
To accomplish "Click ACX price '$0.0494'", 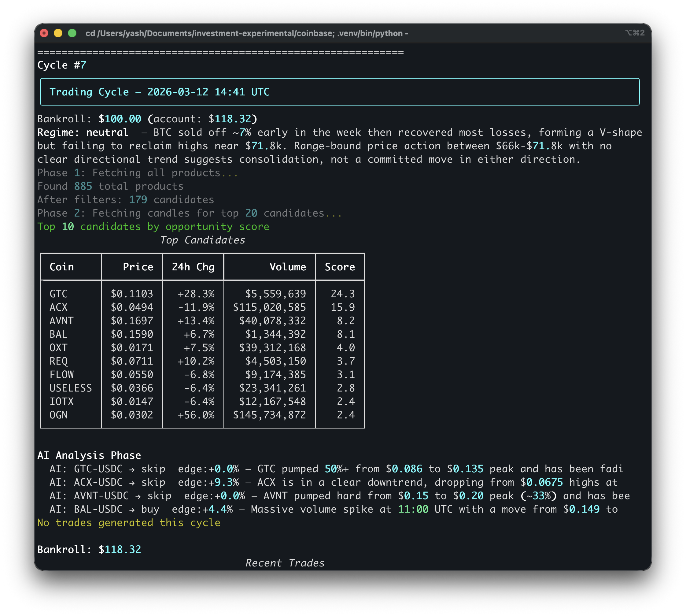I will pos(132,307).
